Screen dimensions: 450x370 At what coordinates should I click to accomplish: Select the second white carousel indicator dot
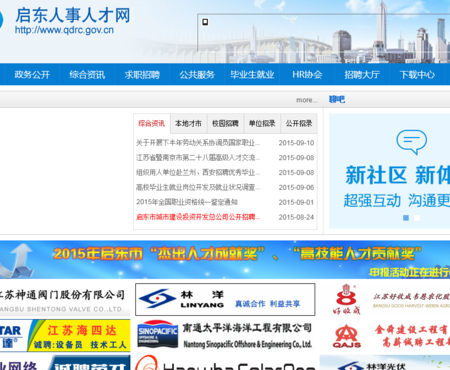tap(417, 218)
